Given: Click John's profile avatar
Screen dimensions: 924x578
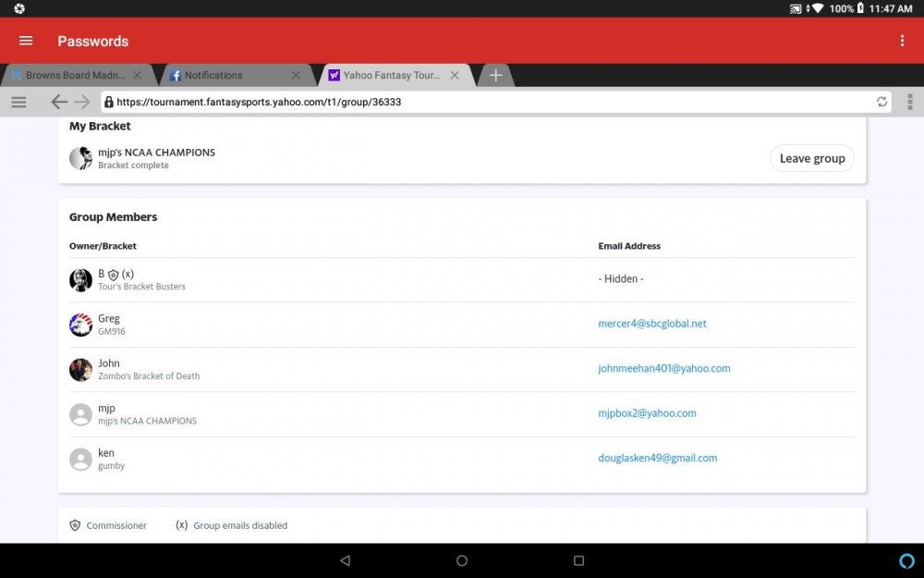Looking at the screenshot, I should (x=80, y=370).
